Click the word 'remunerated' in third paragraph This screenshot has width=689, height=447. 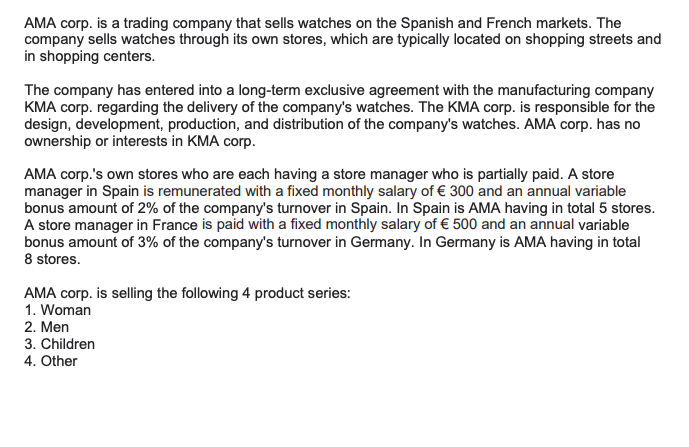(x=199, y=192)
